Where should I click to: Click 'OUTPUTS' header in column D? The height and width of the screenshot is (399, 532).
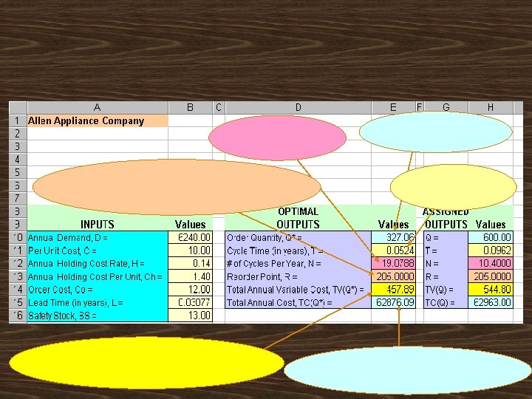[298, 225]
